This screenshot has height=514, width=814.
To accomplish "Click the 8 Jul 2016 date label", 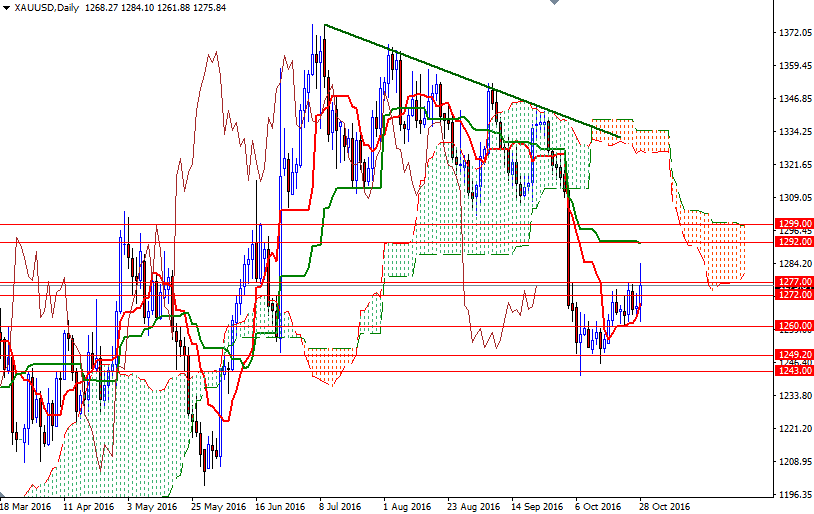I will [x=340, y=506].
